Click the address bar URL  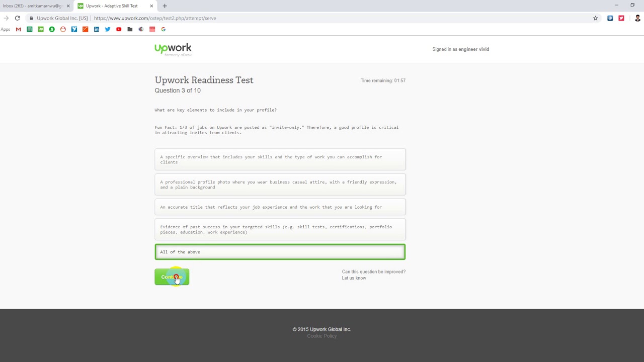pyautogui.click(x=155, y=18)
